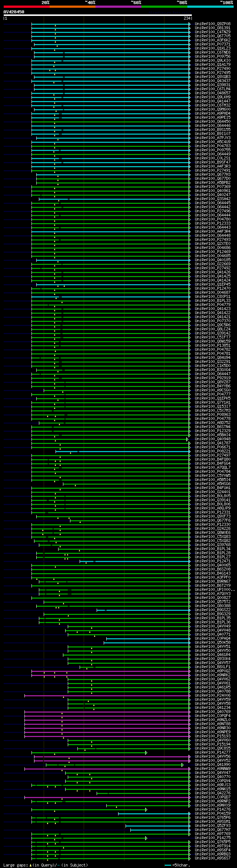Select hit label UniRef100_A7QQL7
237x868 pixels.
[213, 468]
